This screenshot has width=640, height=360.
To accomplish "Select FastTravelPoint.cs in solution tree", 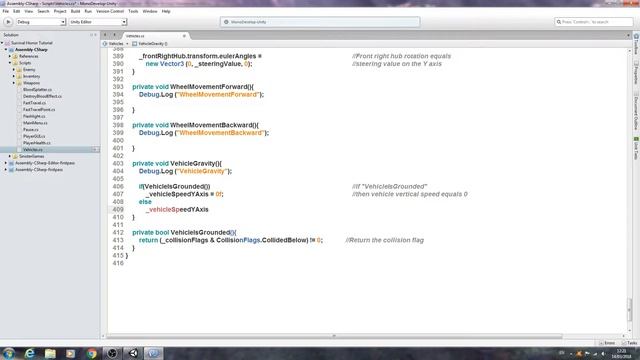I will [x=39, y=109].
